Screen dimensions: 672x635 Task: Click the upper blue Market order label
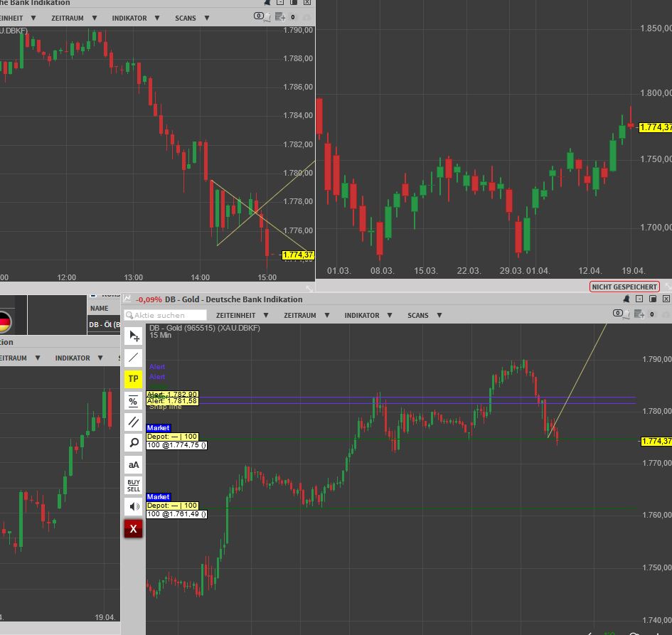coord(158,427)
